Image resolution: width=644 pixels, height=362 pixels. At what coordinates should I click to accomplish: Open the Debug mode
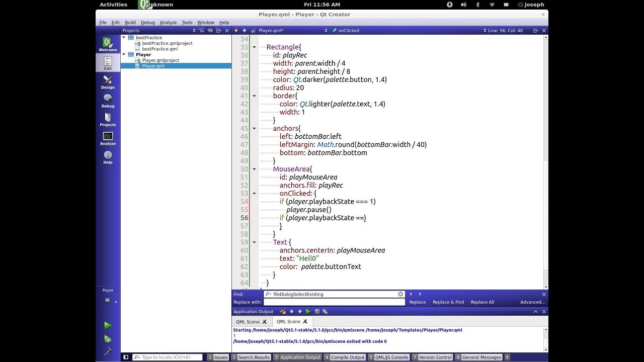tap(108, 101)
